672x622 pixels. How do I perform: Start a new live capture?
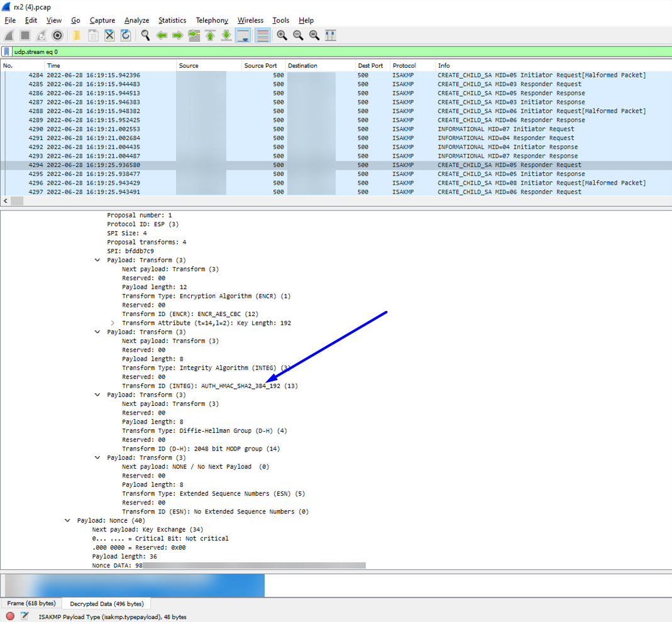tap(8, 35)
